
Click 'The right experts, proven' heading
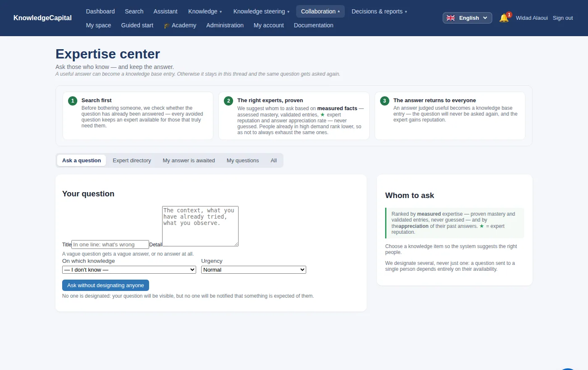(x=270, y=100)
